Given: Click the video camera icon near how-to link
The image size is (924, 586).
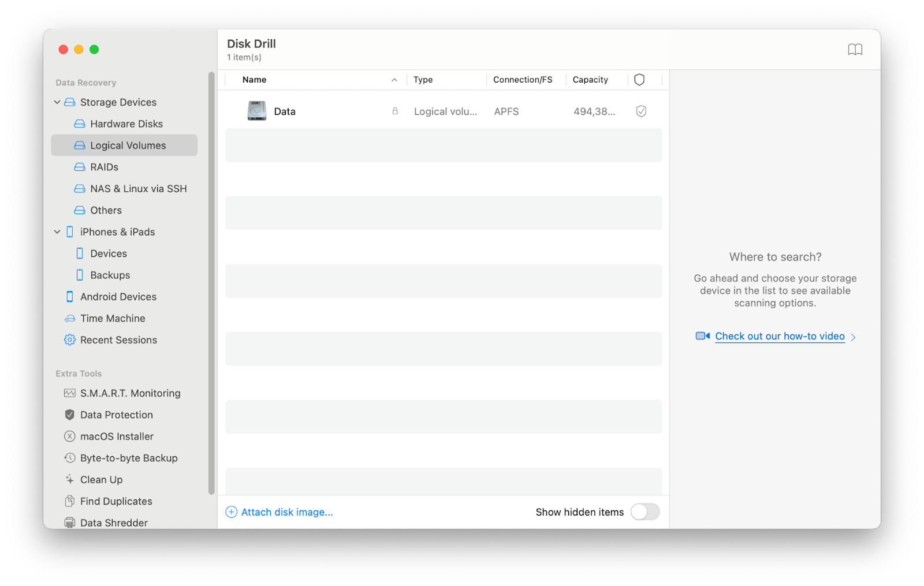Looking at the screenshot, I should click(703, 336).
